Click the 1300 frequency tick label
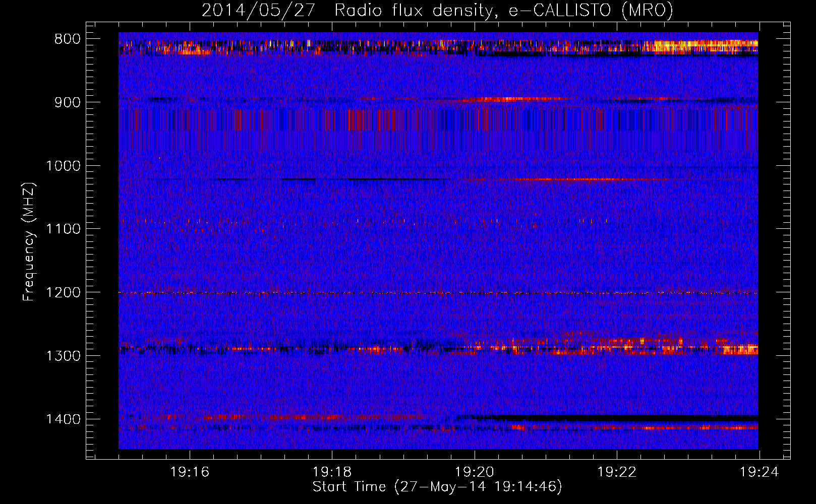Viewport: 816px width, 504px height. pyautogui.click(x=63, y=356)
